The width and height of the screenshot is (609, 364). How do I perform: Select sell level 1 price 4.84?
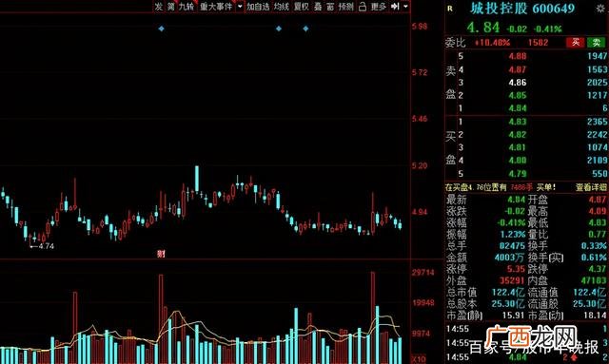[x=518, y=108]
